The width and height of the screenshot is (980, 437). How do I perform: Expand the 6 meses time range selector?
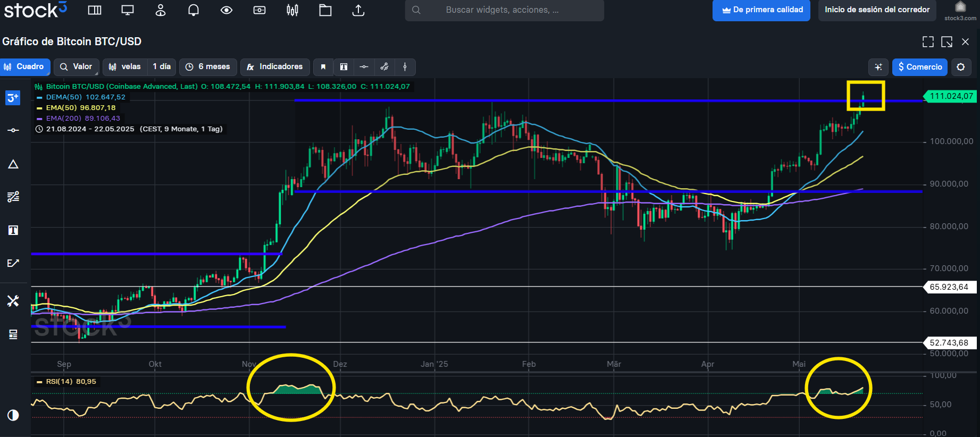click(208, 67)
